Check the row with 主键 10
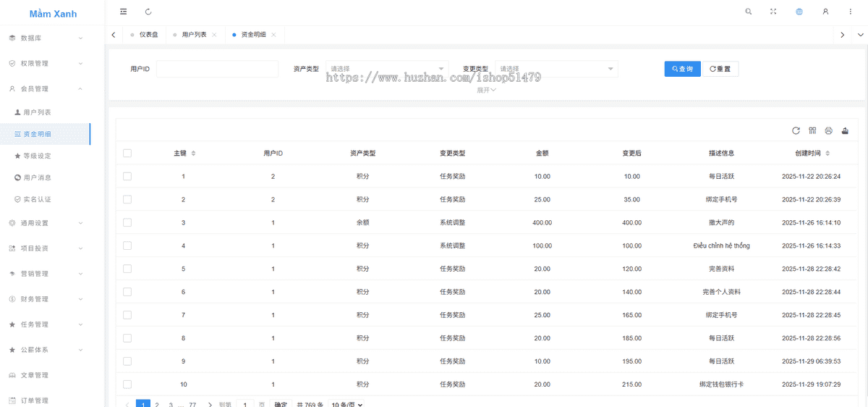The height and width of the screenshot is (407, 868). click(x=127, y=384)
